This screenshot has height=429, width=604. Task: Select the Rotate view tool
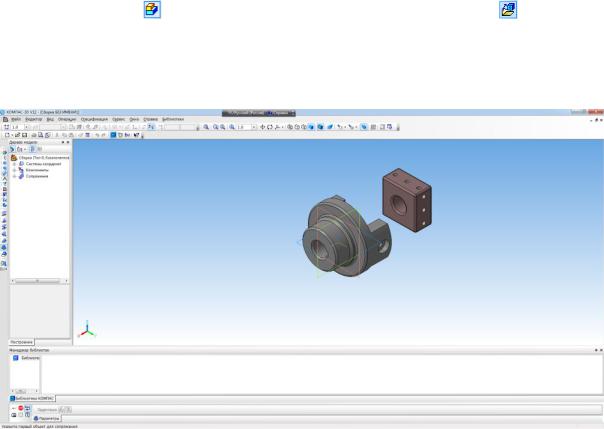(x=271, y=127)
